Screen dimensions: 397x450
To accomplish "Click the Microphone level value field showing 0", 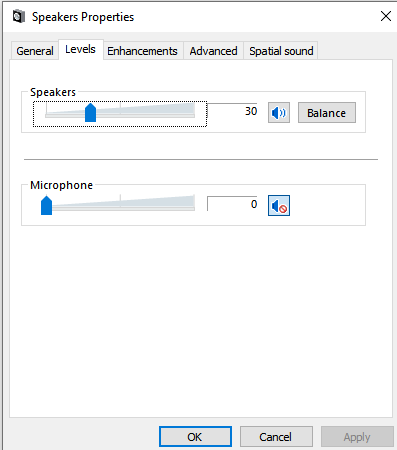I will 232,204.
